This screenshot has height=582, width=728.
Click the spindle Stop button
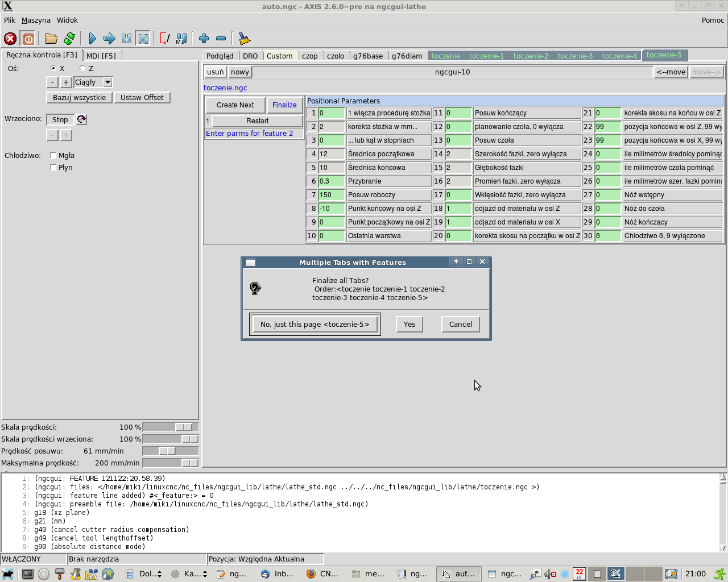click(x=60, y=119)
